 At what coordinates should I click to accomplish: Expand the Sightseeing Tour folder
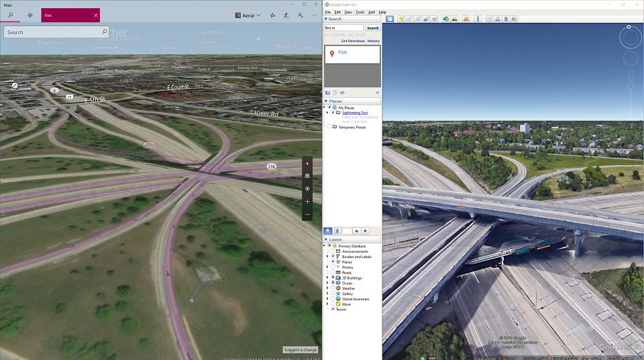pyautogui.click(x=327, y=113)
